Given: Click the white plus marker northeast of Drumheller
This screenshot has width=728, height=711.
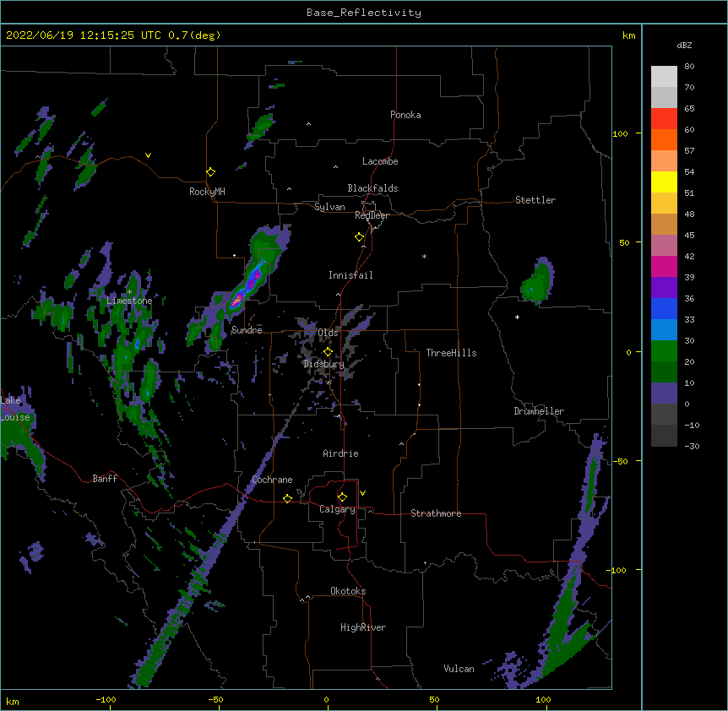Looking at the screenshot, I should point(517,317).
